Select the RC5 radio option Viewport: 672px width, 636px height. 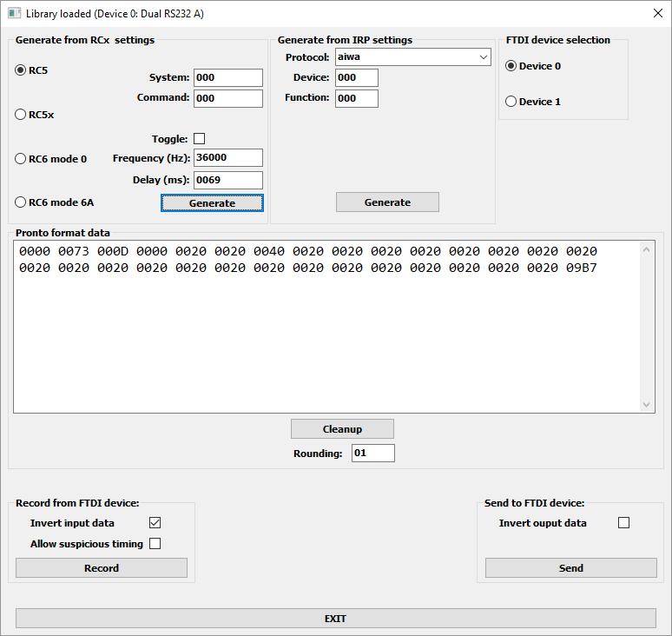point(21,70)
